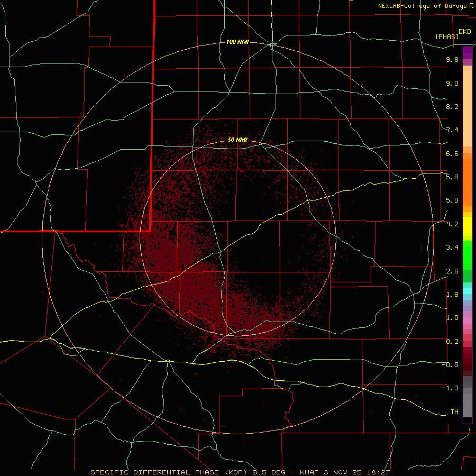
Task: Click the 100 NMI range ring label
Action: tap(237, 42)
